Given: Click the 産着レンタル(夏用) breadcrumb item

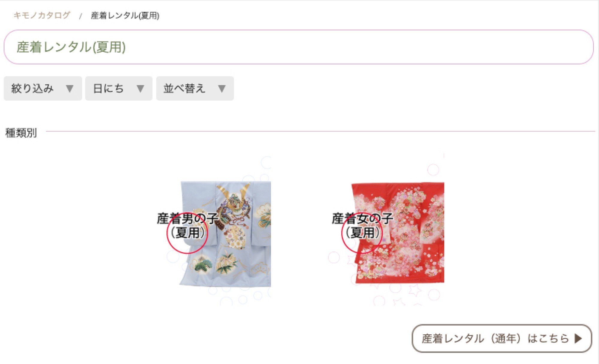Looking at the screenshot, I should click(125, 16).
